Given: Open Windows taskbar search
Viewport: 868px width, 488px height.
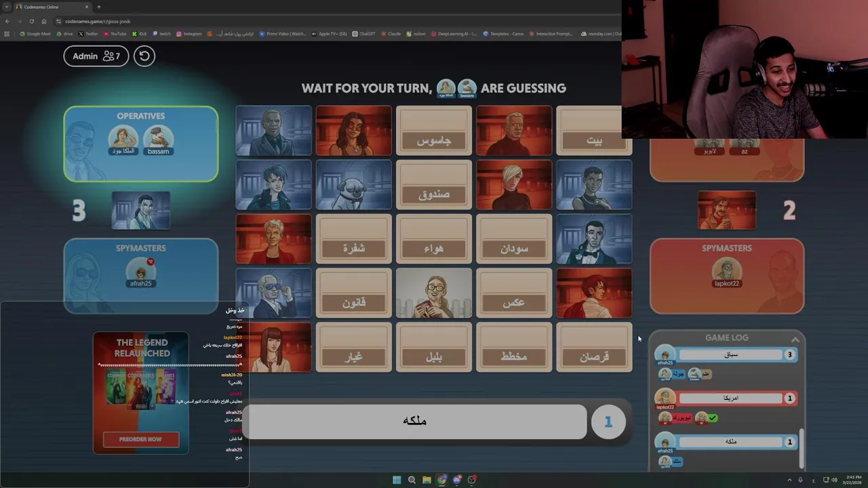Looking at the screenshot, I should point(412,480).
